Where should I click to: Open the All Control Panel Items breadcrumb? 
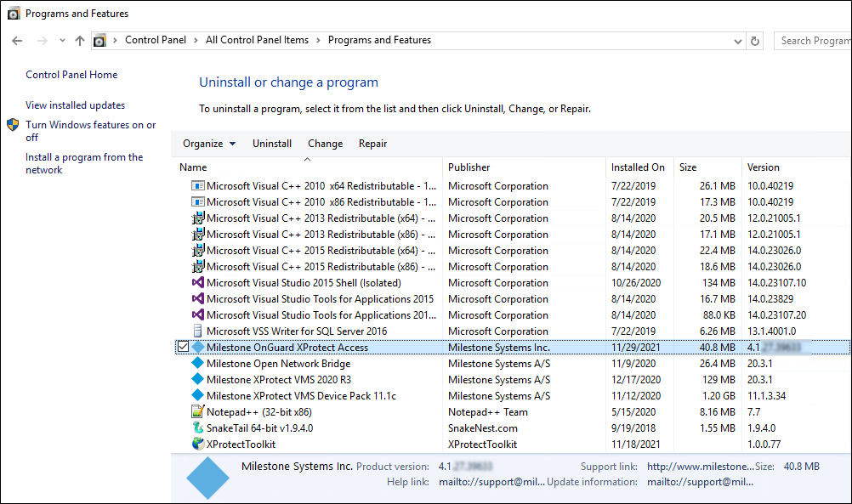(x=255, y=39)
